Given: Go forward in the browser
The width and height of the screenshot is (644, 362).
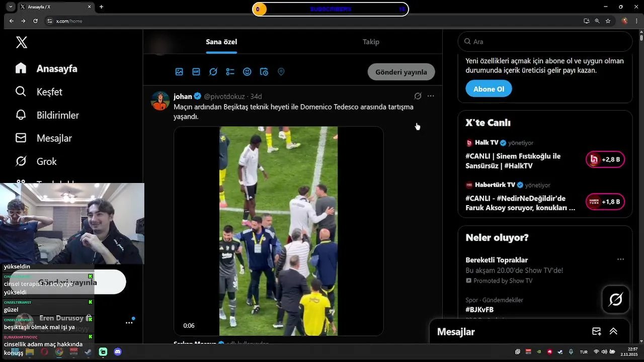Looking at the screenshot, I should click(23, 21).
